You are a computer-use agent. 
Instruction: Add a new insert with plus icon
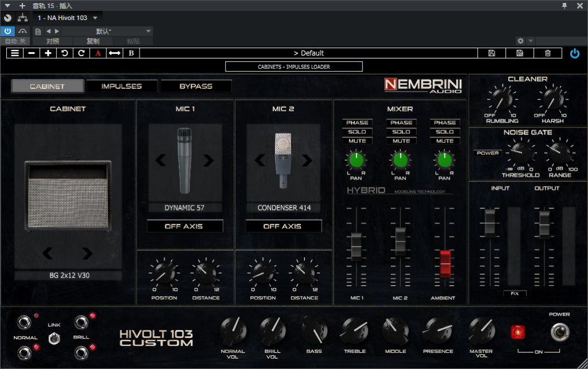click(22, 6)
